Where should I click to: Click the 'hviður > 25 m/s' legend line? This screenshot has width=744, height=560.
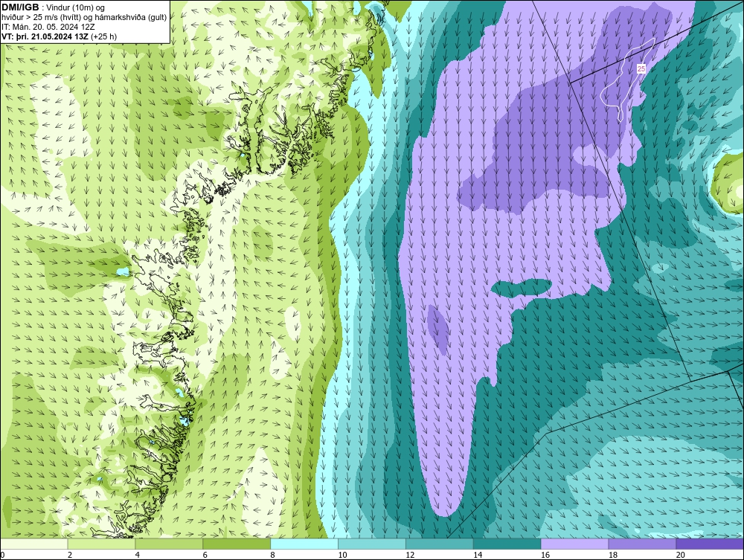[x=84, y=17]
